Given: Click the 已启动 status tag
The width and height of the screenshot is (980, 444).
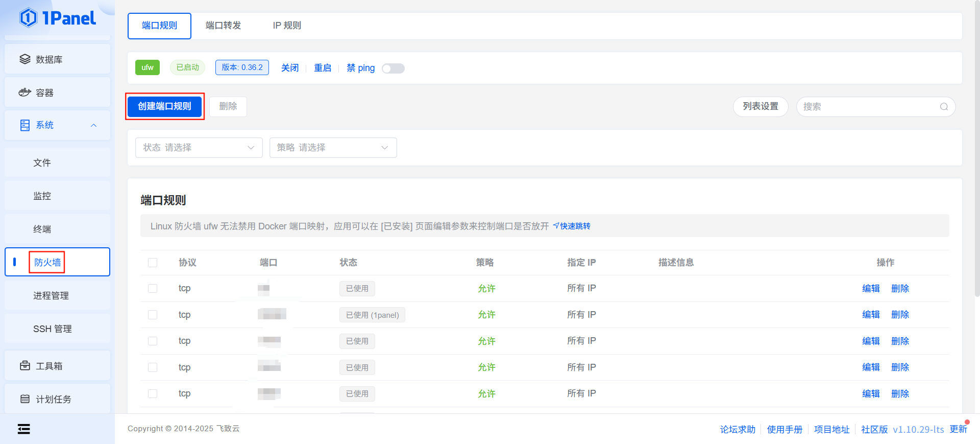Looking at the screenshot, I should tap(188, 67).
